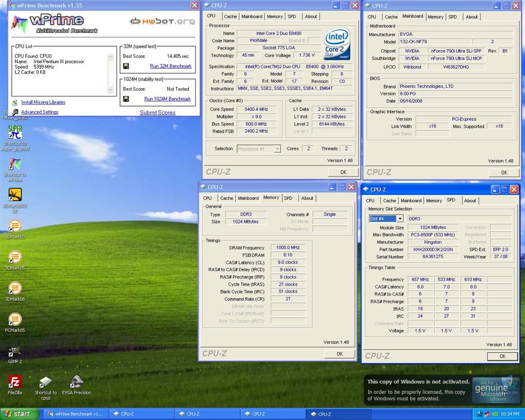Switch to Cache tab in CPU tab window
Viewport: 525px width, 420px height.
point(230,16)
